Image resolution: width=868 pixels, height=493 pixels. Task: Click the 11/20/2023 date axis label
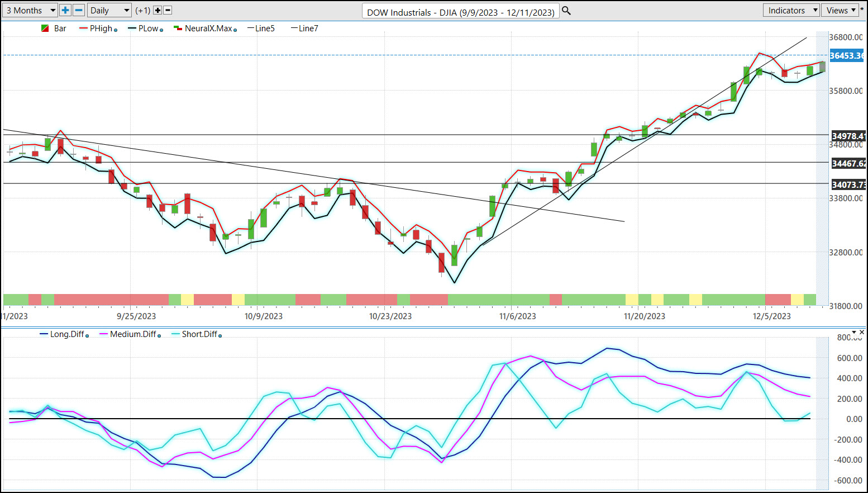(x=645, y=316)
